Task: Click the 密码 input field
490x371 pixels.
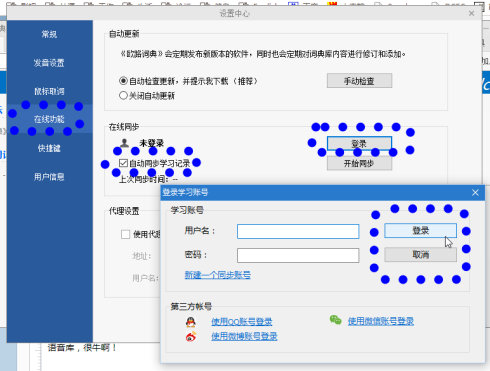Action: coord(298,255)
